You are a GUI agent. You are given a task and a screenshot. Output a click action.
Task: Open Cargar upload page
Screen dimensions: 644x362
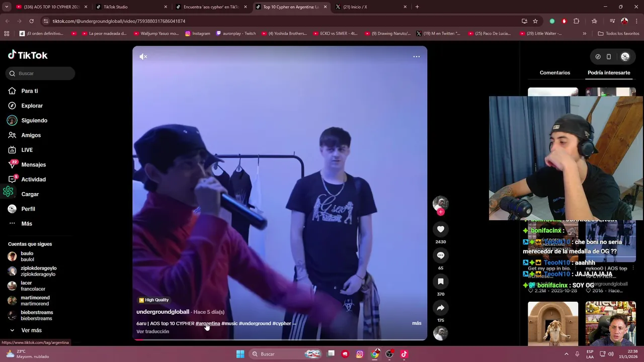point(30,194)
